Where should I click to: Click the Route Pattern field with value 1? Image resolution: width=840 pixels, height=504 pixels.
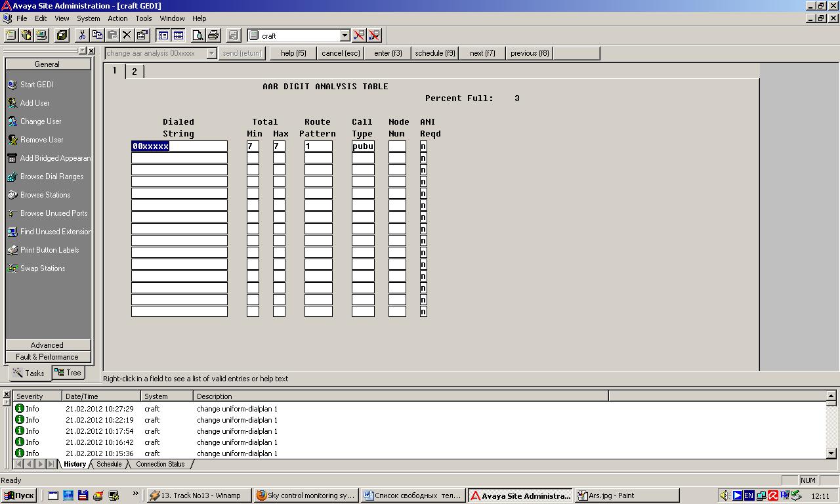pos(318,146)
